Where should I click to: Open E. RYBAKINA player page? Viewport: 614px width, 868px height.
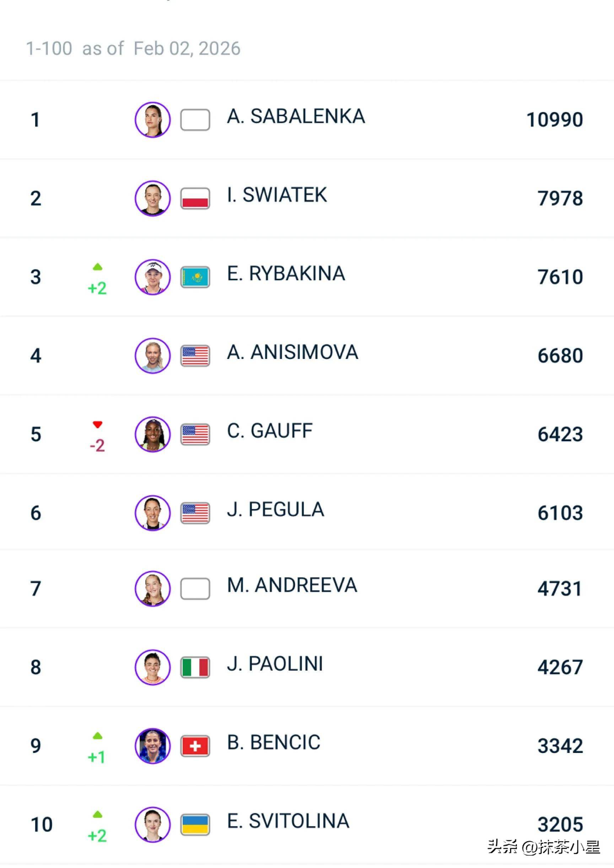pos(286,274)
